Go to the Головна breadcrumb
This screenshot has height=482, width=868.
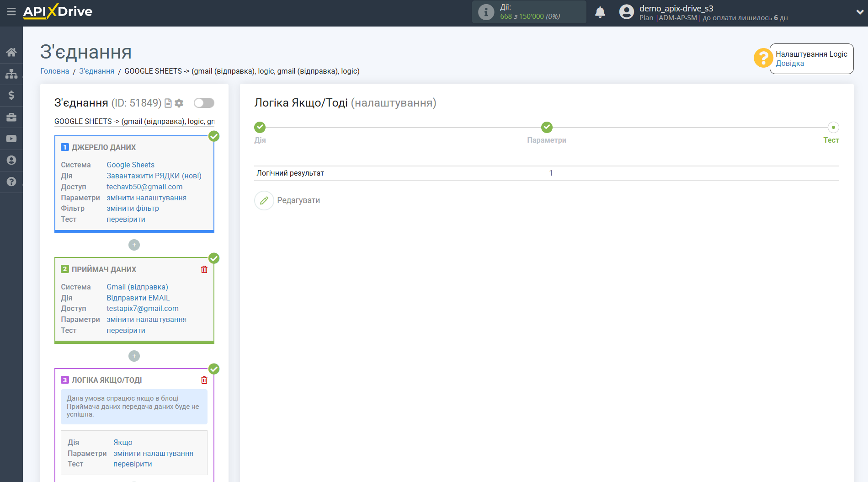55,71
